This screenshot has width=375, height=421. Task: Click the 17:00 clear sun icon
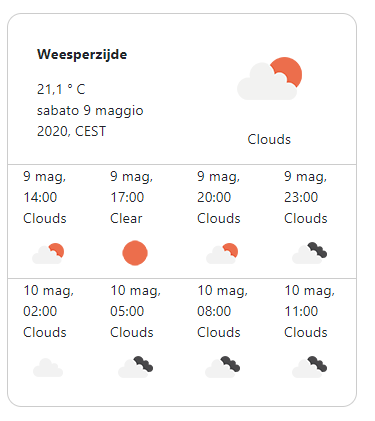pos(135,253)
